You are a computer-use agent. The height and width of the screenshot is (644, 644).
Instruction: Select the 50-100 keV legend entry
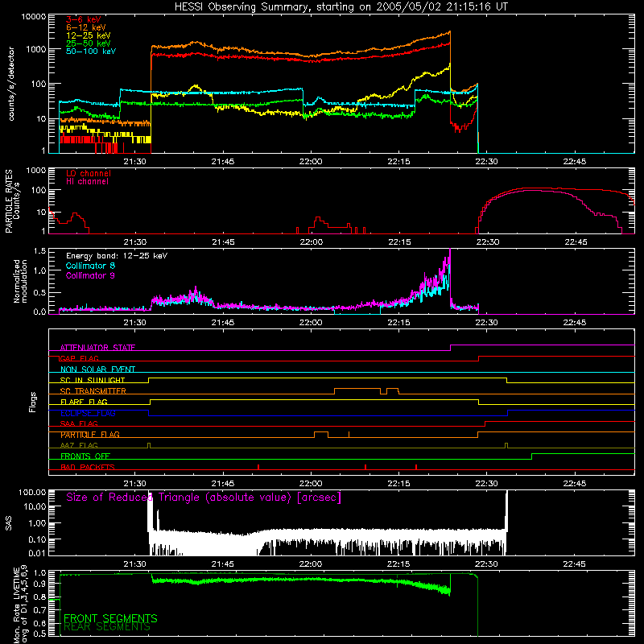91,52
